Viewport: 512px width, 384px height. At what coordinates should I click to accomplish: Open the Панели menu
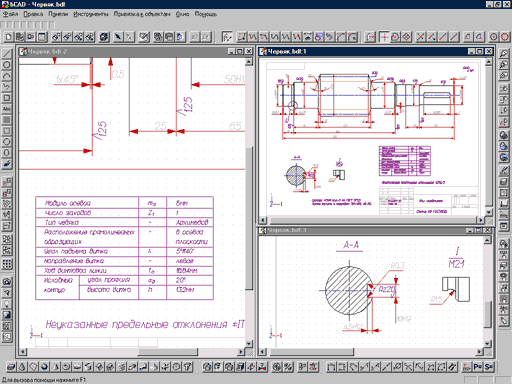[58, 14]
